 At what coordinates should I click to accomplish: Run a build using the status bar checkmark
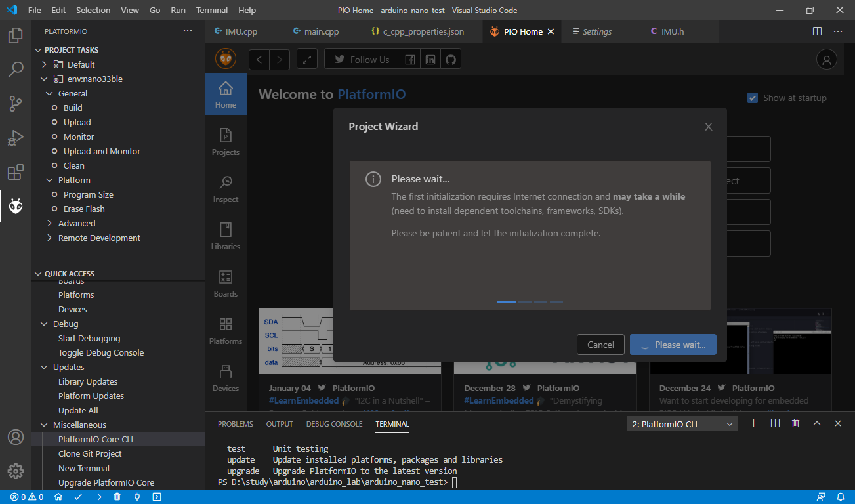pyautogui.click(x=78, y=497)
